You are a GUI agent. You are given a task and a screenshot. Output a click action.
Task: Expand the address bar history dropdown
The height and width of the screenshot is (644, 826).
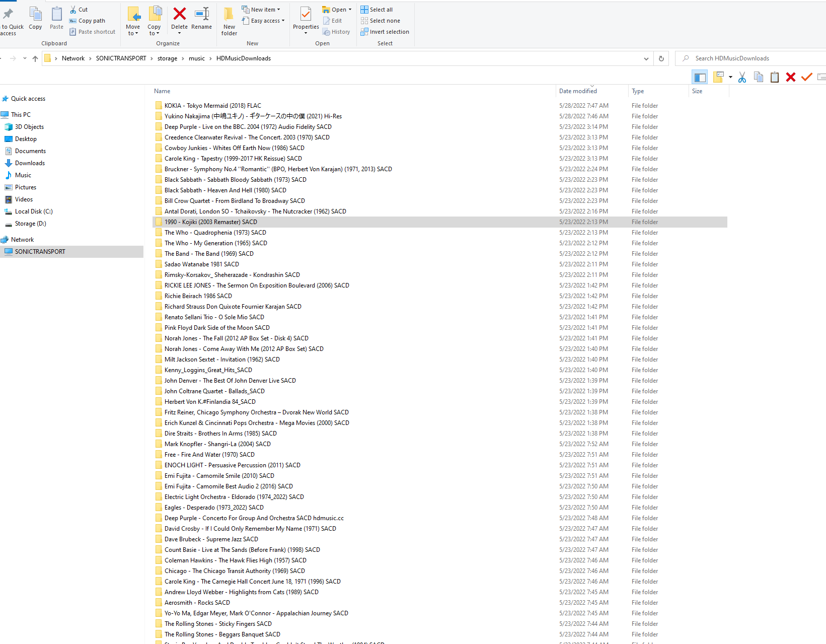pyautogui.click(x=646, y=58)
